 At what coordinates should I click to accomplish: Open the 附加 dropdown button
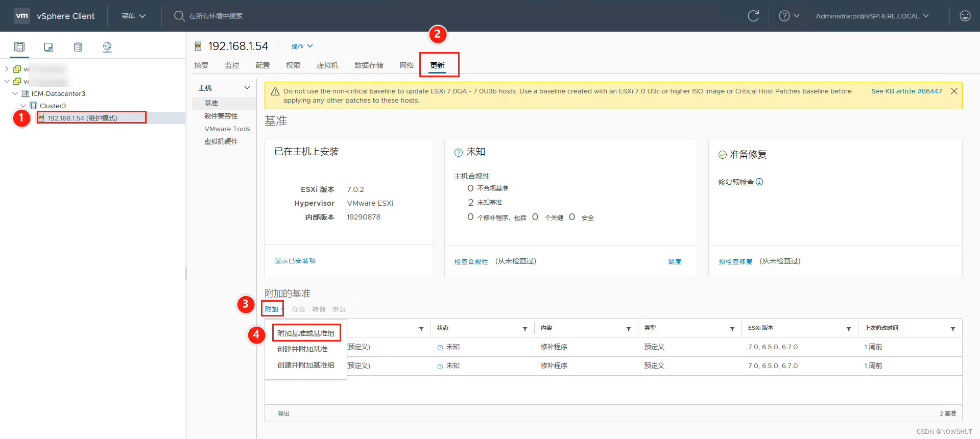click(274, 309)
